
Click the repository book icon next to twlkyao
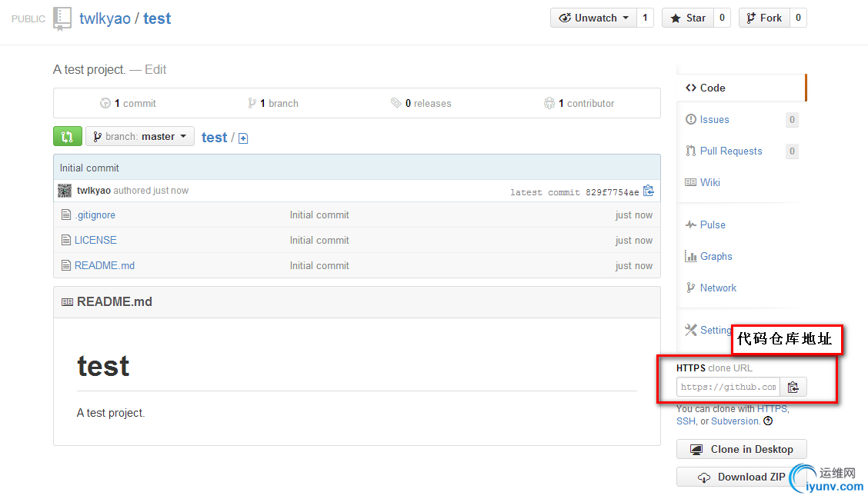point(62,18)
